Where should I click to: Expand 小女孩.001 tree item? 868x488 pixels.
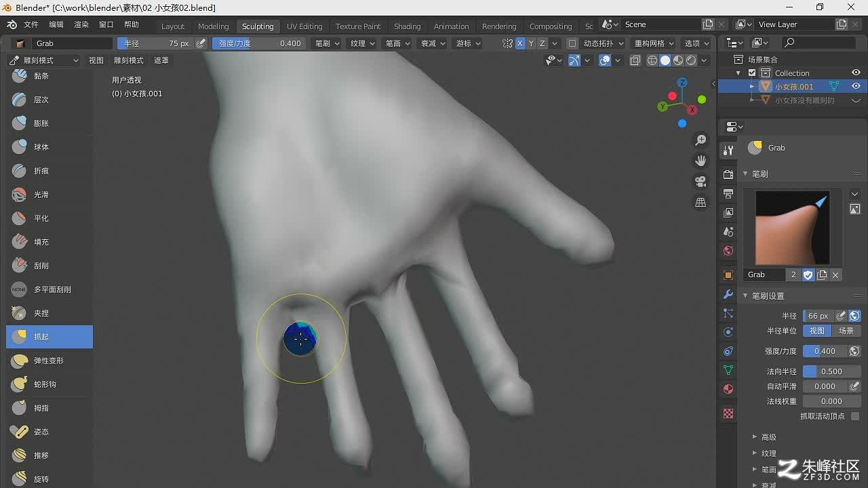point(752,87)
